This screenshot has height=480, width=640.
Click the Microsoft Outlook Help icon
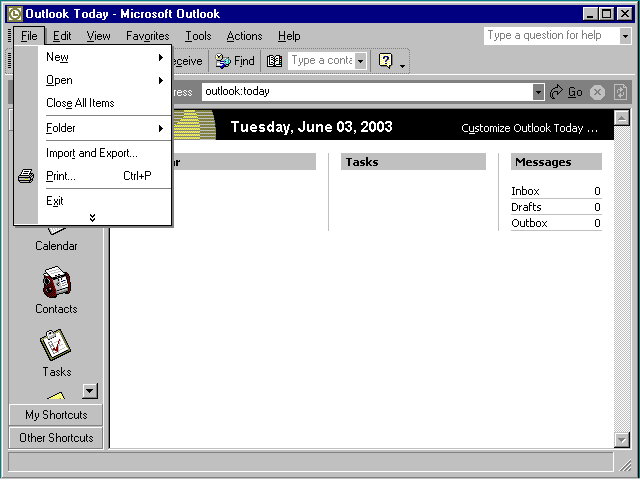click(385, 61)
